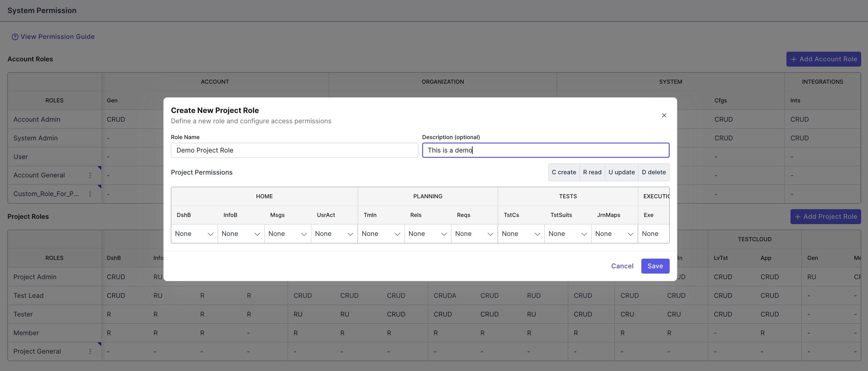The width and height of the screenshot is (868, 371).
Task: Open Custom_Role_For_P... role options menu
Action: (90, 194)
